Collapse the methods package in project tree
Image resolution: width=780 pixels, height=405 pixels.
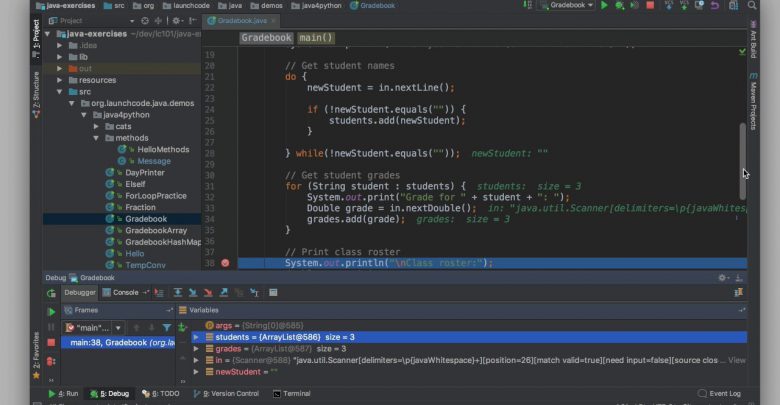[x=96, y=138]
